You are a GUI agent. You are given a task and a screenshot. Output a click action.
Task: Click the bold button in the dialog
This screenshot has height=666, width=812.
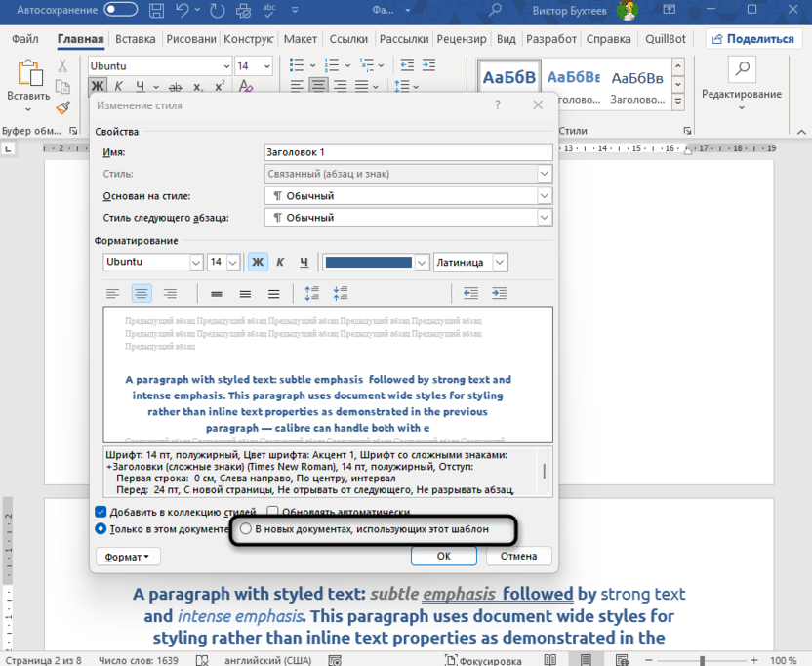258,263
